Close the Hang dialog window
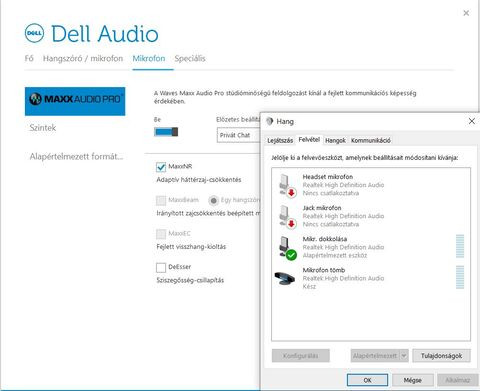The width and height of the screenshot is (480, 391). coord(472,121)
